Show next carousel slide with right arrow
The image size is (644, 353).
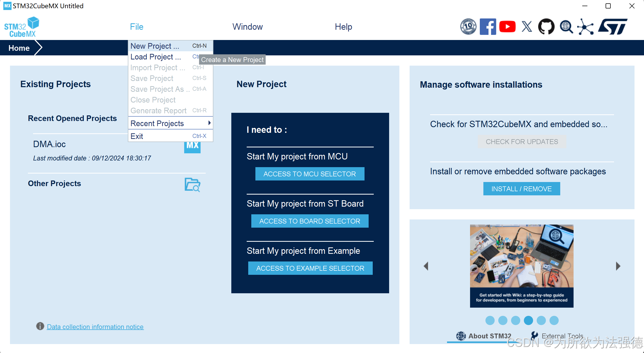click(618, 266)
